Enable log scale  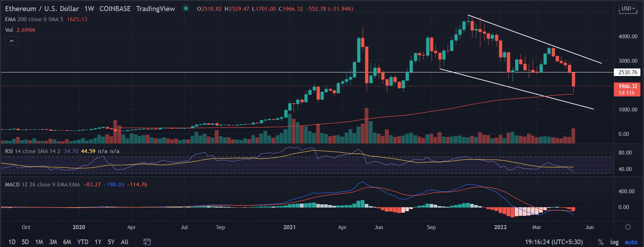coord(614,242)
